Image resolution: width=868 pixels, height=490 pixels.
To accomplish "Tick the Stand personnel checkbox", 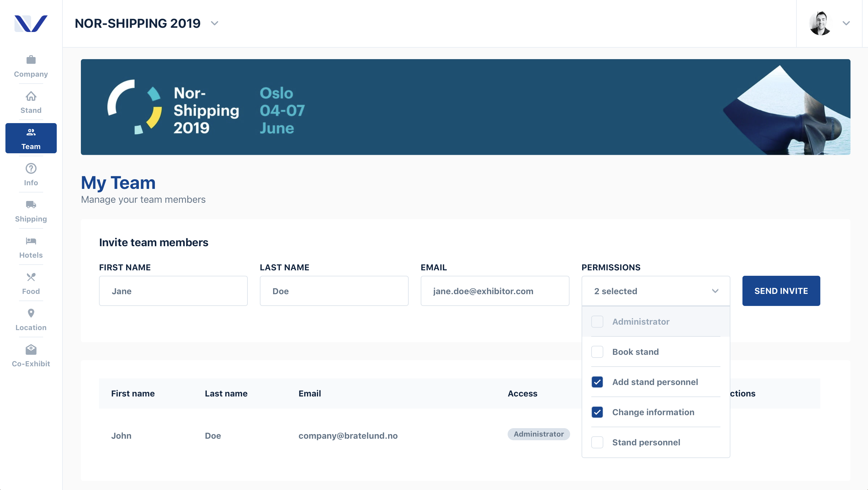I will click(597, 442).
